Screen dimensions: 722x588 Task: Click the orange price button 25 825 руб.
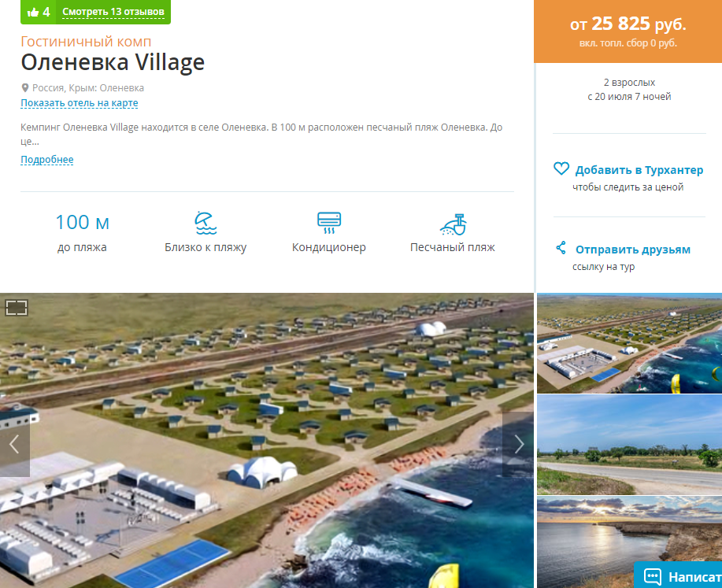click(x=628, y=31)
